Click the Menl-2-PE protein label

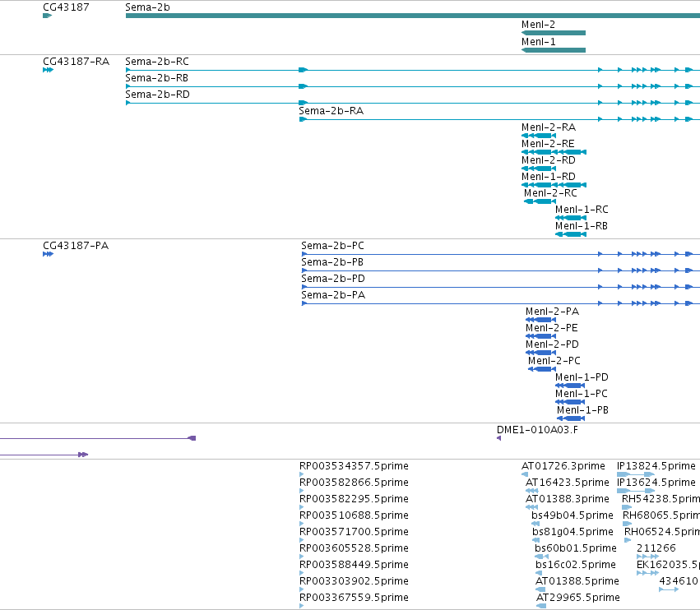click(x=552, y=328)
